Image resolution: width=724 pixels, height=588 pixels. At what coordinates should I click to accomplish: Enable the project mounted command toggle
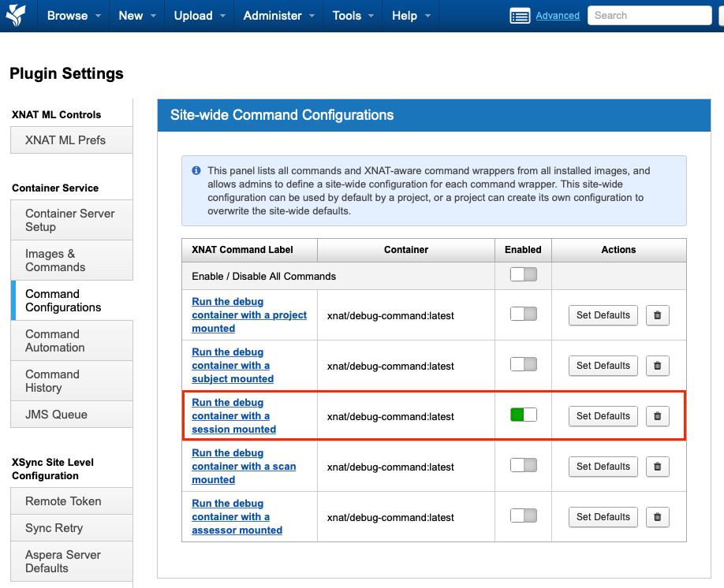pos(523,314)
